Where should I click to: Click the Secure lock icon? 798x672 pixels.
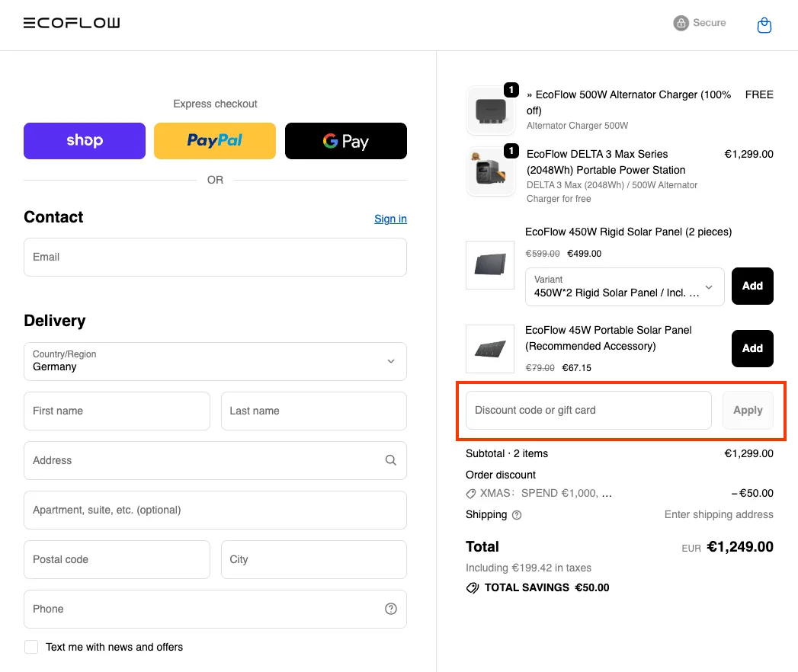681,24
